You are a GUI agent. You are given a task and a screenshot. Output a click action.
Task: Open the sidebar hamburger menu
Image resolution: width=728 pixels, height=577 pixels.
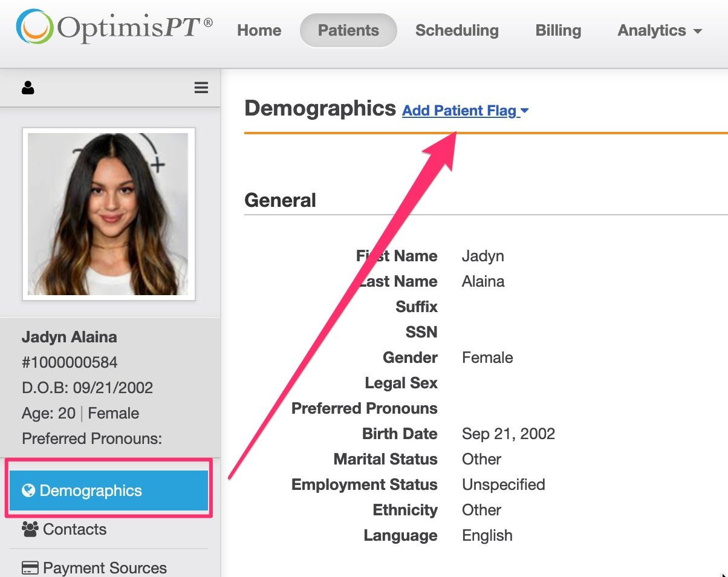click(x=201, y=88)
